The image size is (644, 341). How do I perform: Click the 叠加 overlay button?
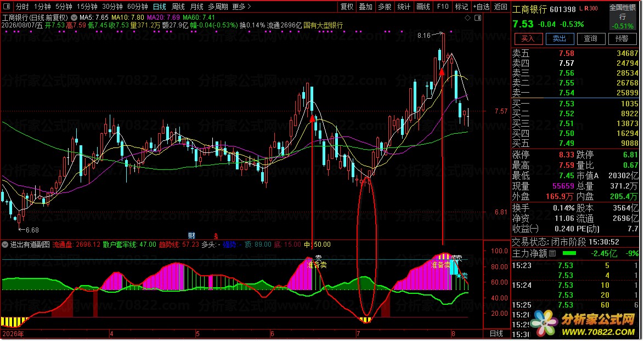(365, 7)
